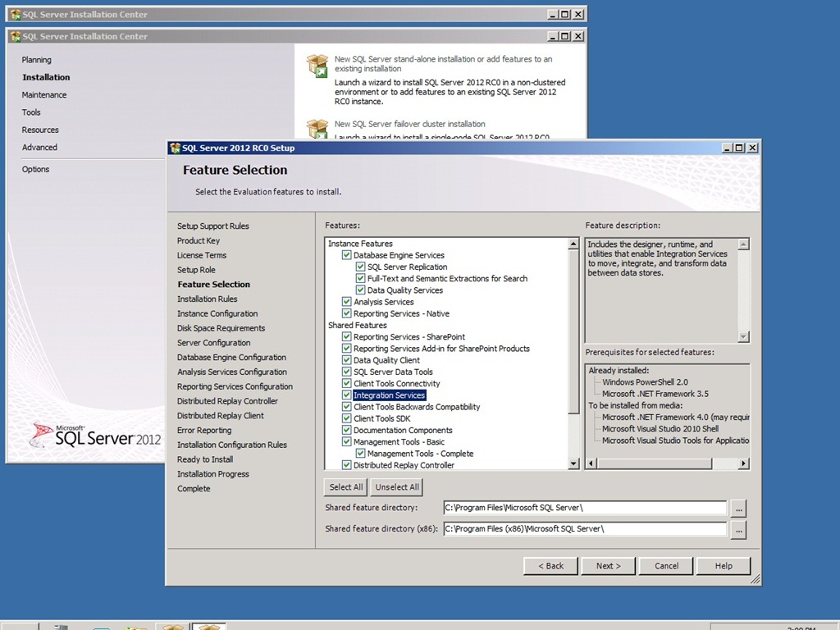Image resolution: width=840 pixels, height=630 pixels.
Task: Uncheck the Analysis Services checkbox
Action: click(x=347, y=302)
